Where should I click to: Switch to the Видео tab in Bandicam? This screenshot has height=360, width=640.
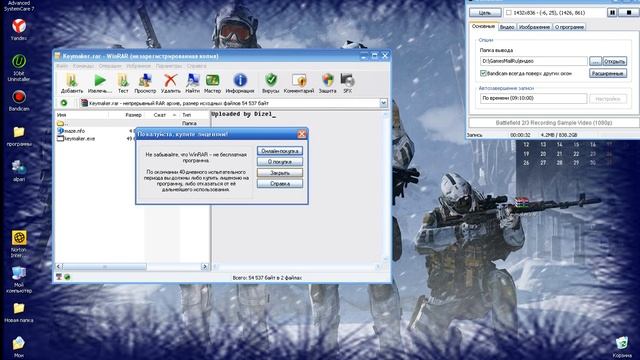(x=507, y=27)
